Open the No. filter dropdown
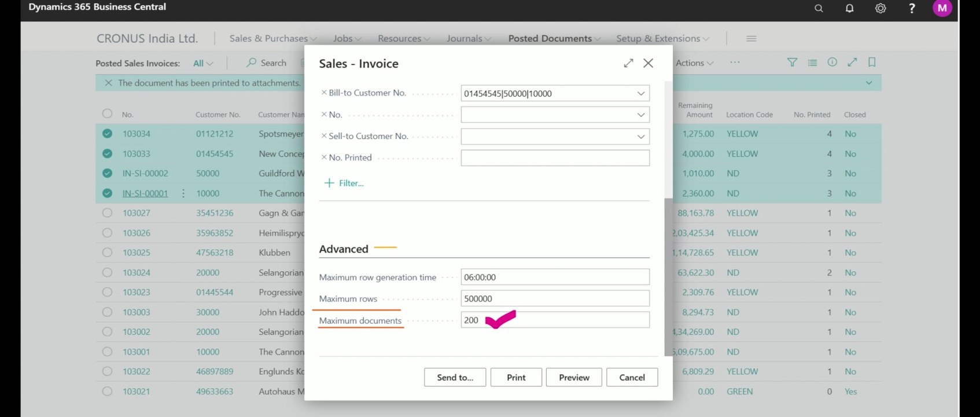 pos(641,115)
